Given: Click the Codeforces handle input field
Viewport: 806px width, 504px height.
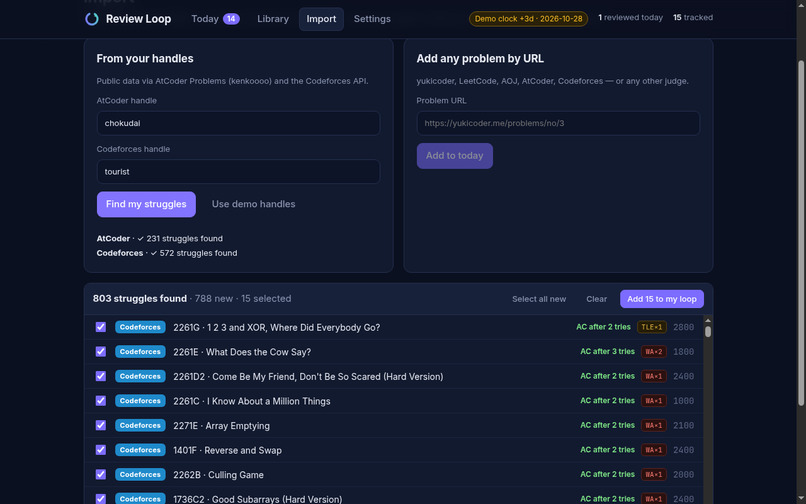Looking at the screenshot, I should 239,172.
